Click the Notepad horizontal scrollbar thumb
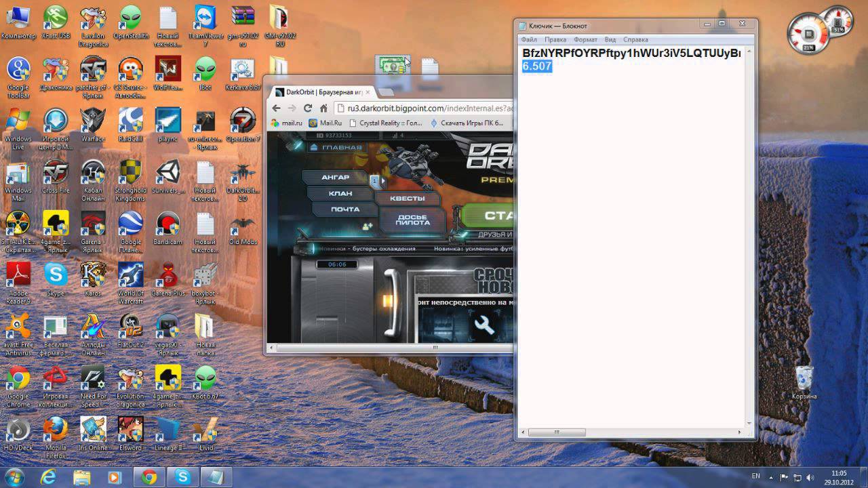The height and width of the screenshot is (488, 868). point(557,432)
